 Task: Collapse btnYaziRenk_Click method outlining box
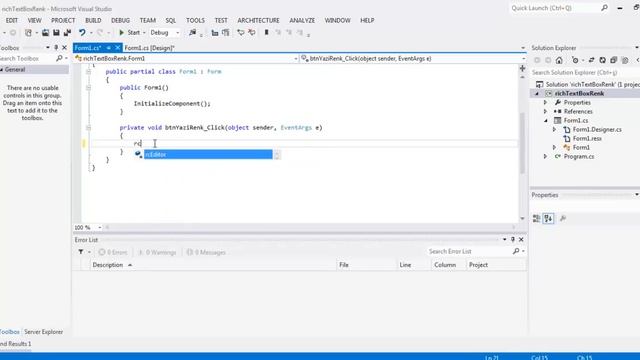[x=88, y=127]
